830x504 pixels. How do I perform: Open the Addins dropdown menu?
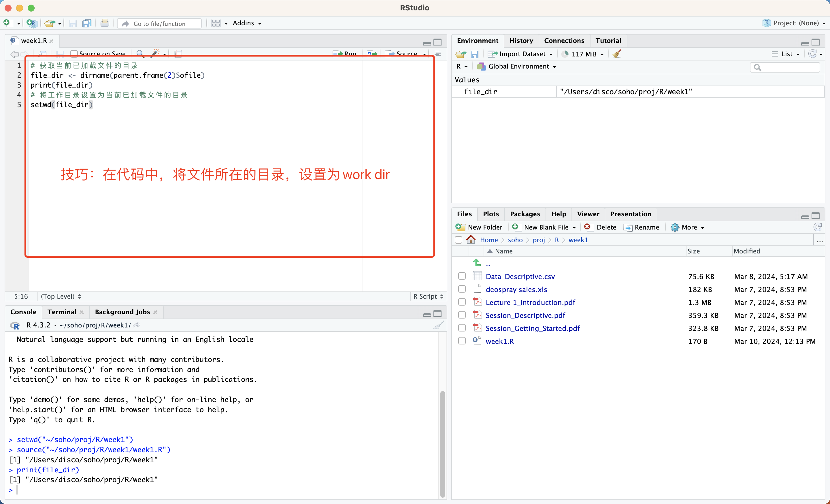[247, 23]
